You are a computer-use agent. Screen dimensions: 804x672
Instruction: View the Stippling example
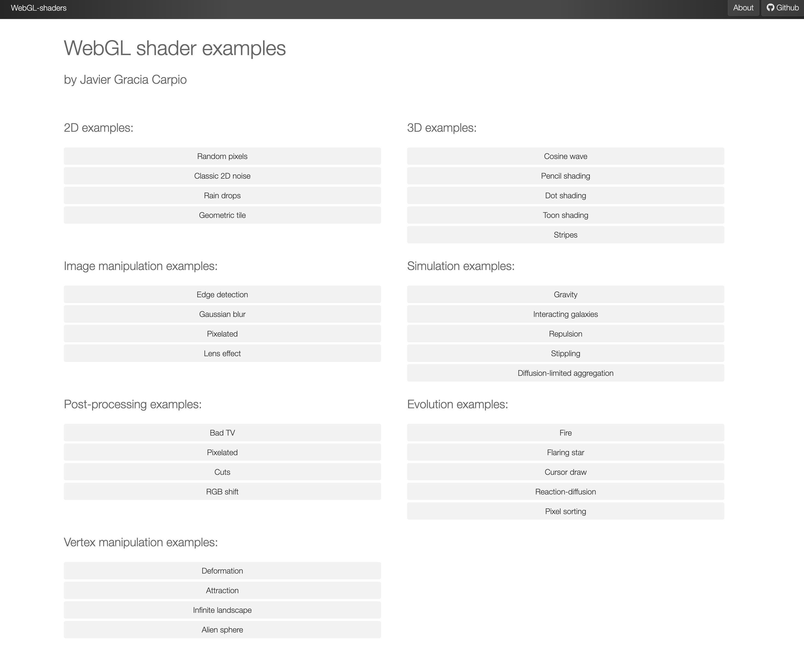[x=565, y=353]
